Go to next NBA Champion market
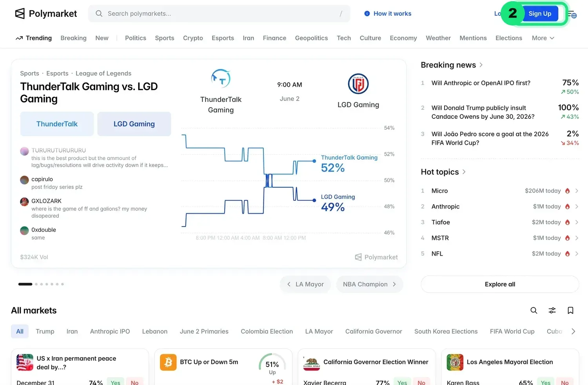This screenshot has width=588, height=385. [370, 284]
